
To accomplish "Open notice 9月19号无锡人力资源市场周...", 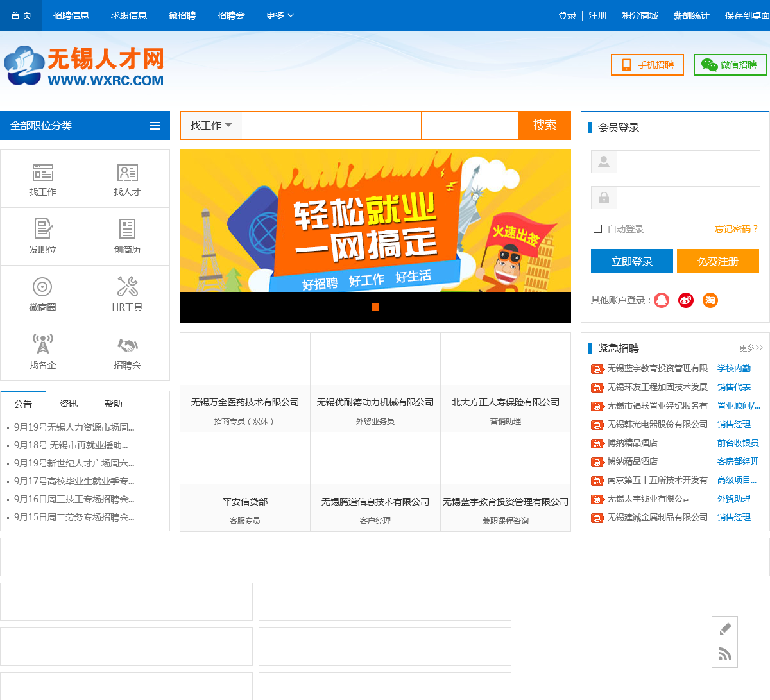I will pos(74,427).
